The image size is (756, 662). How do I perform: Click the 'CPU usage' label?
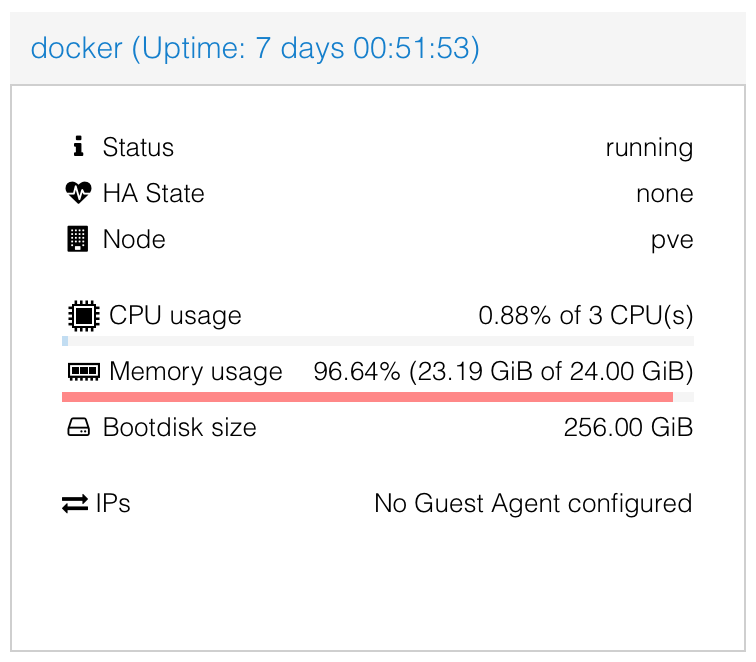point(175,316)
